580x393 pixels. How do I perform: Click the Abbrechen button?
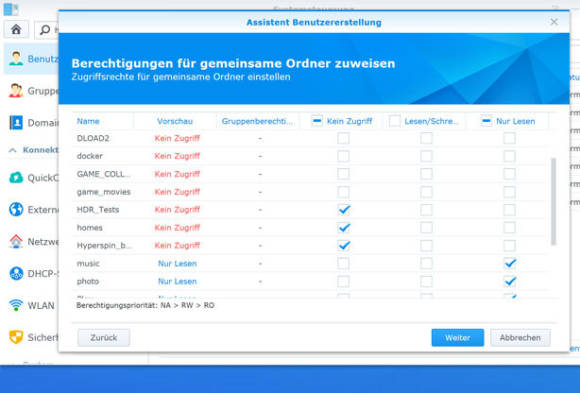coord(520,337)
